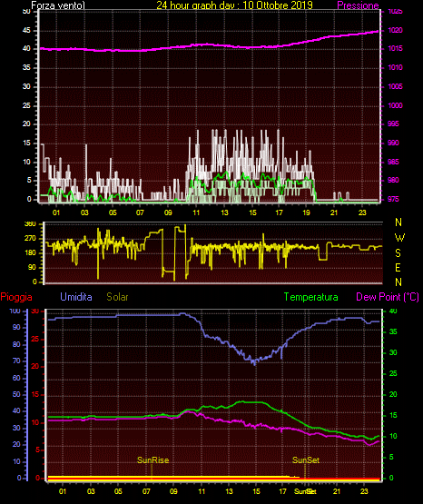The image size is (423, 504).
Task: Select pressure axis value 1020
Action: (396, 30)
